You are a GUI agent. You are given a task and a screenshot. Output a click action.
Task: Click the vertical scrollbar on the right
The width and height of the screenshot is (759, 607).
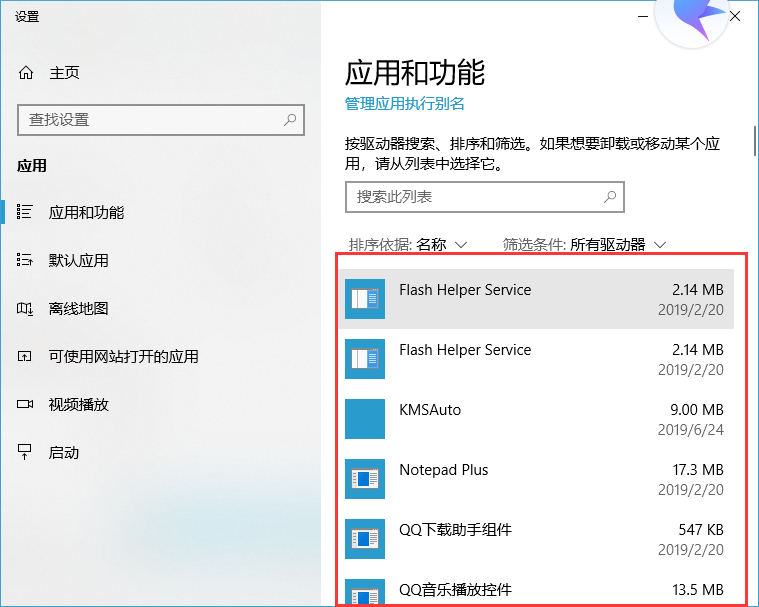tap(755, 141)
